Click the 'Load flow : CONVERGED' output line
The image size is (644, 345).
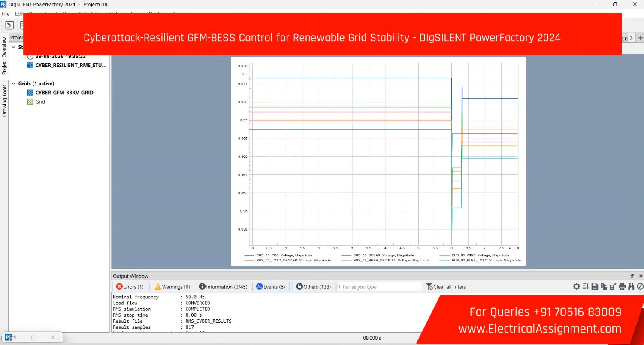click(161, 303)
